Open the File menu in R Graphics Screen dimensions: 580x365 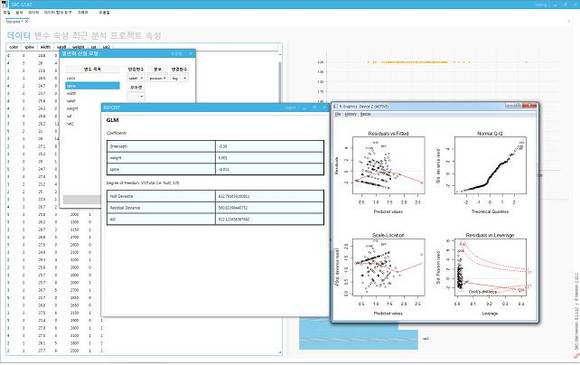pyautogui.click(x=338, y=115)
